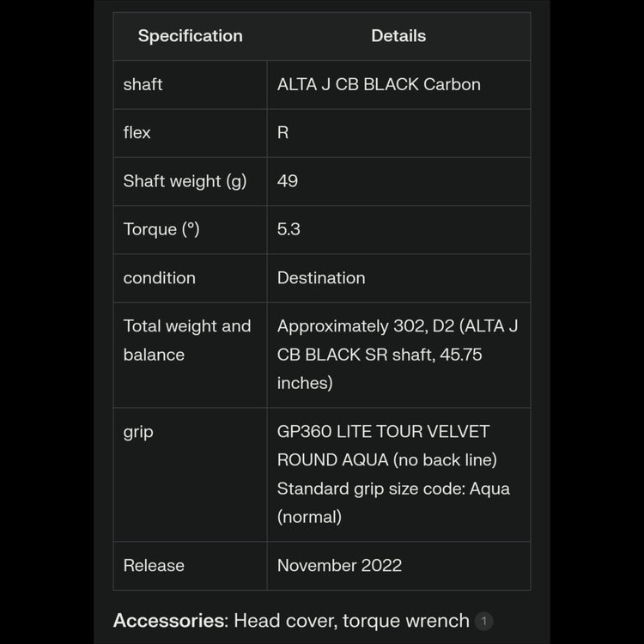This screenshot has height=644, width=644.
Task: Click the grip row label
Action: pyautogui.click(x=138, y=431)
